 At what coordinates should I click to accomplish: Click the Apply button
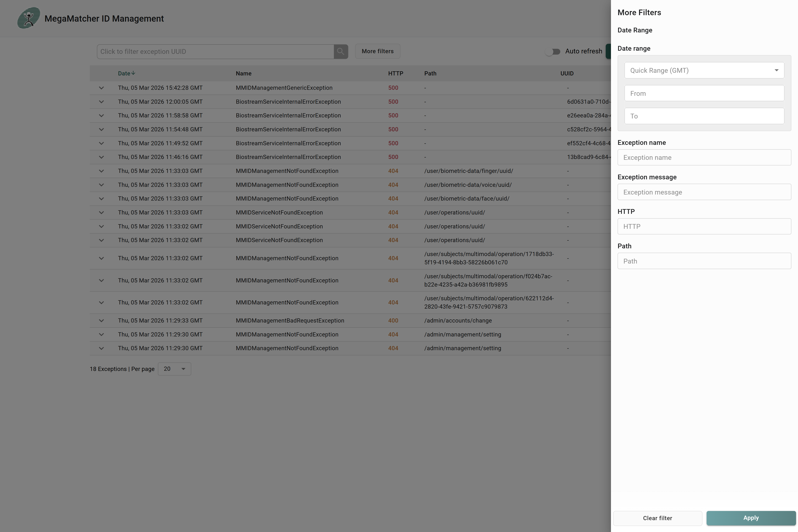pyautogui.click(x=751, y=518)
